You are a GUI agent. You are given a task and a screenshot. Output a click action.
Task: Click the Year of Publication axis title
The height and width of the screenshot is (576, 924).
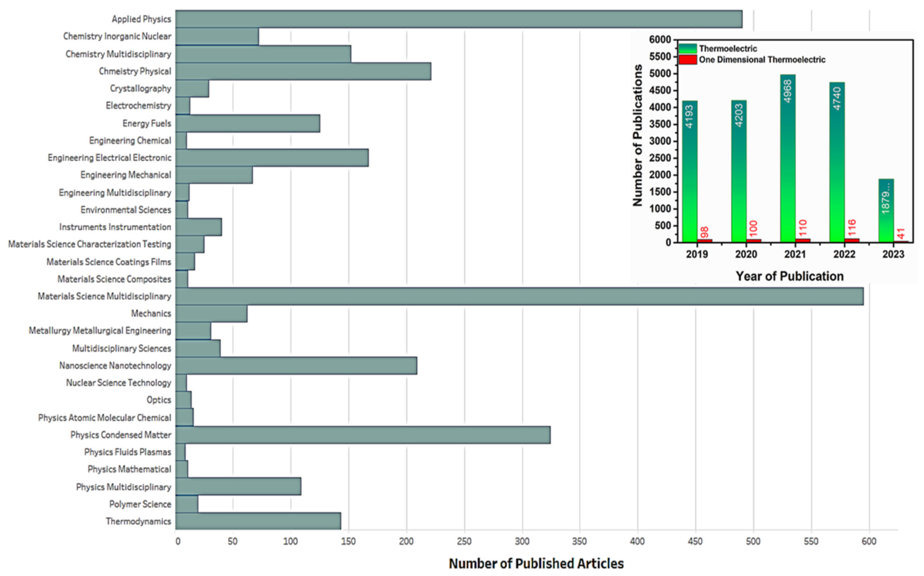click(x=789, y=276)
